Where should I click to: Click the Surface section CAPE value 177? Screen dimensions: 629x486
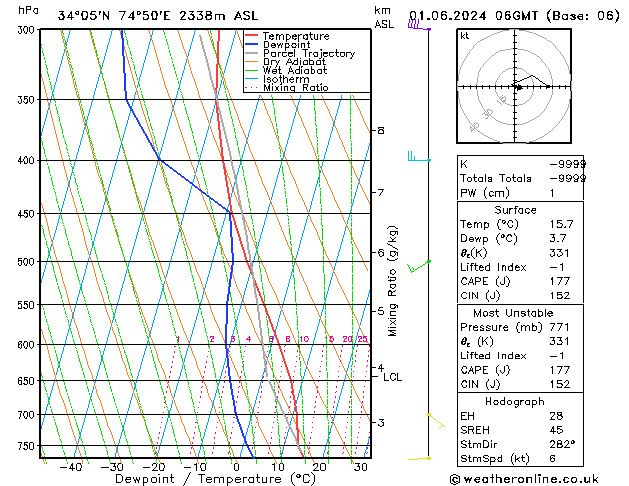[x=560, y=281]
